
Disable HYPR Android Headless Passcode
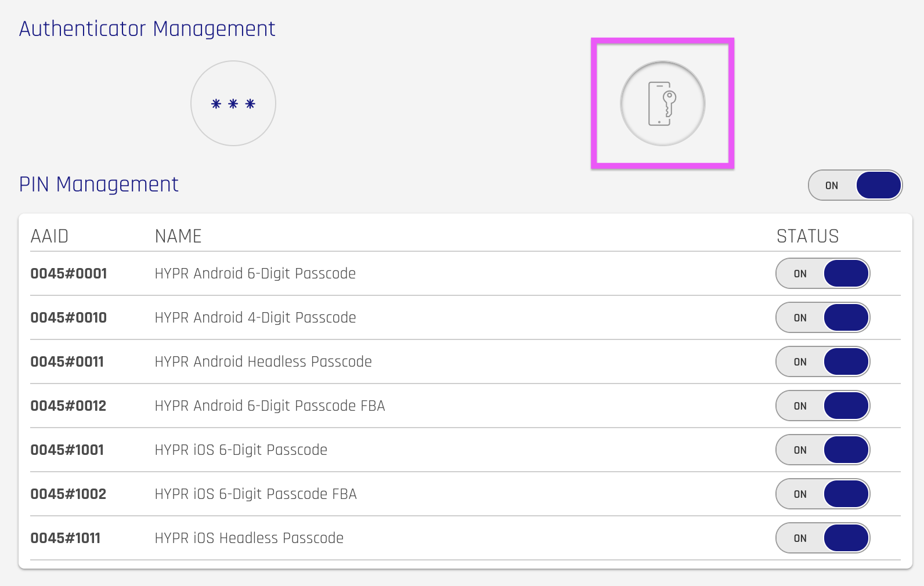822,361
